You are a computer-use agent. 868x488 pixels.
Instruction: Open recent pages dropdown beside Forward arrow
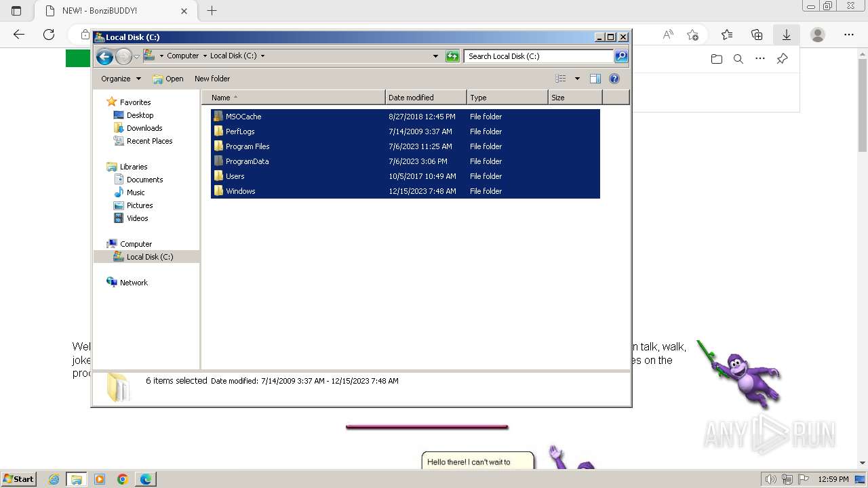click(136, 56)
